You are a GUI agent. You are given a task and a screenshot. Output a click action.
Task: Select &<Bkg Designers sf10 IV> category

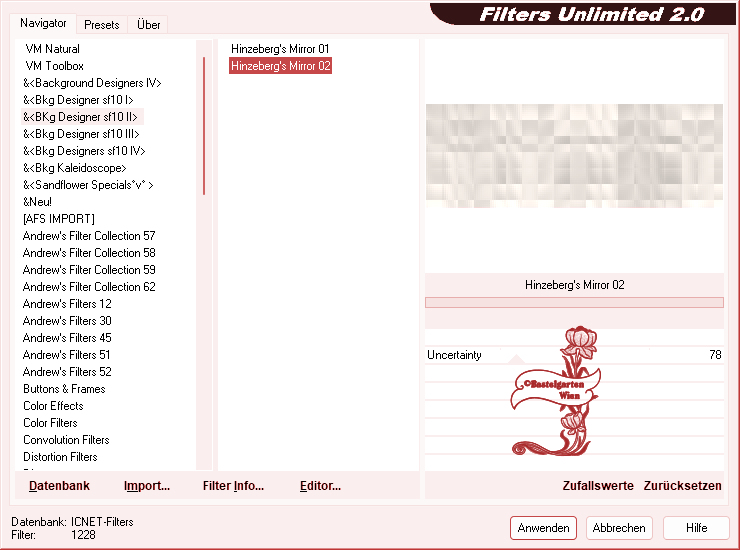pyautogui.click(x=84, y=151)
